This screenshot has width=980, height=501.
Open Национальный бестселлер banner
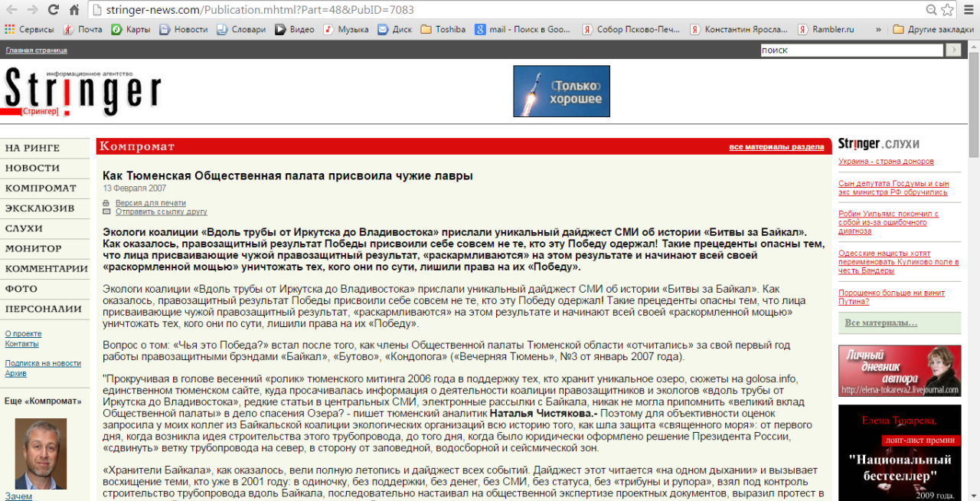coord(900,453)
